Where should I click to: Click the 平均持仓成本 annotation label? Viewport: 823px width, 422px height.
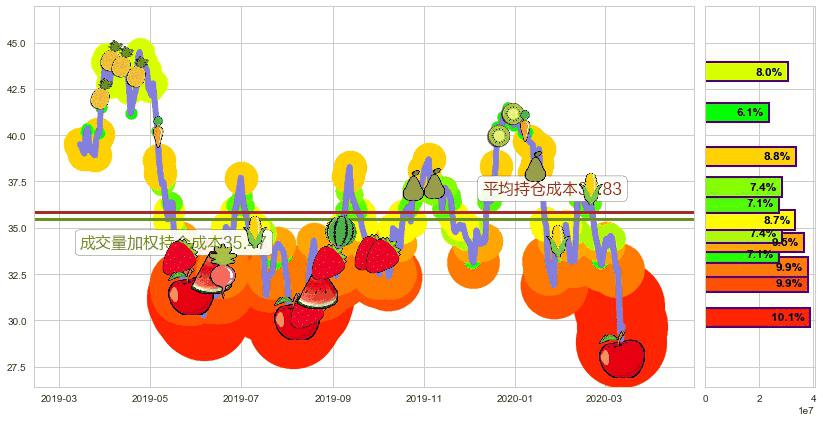[552, 188]
